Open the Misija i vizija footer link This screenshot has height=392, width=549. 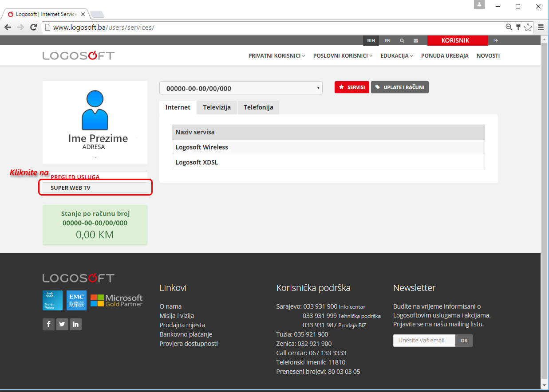[x=177, y=316]
